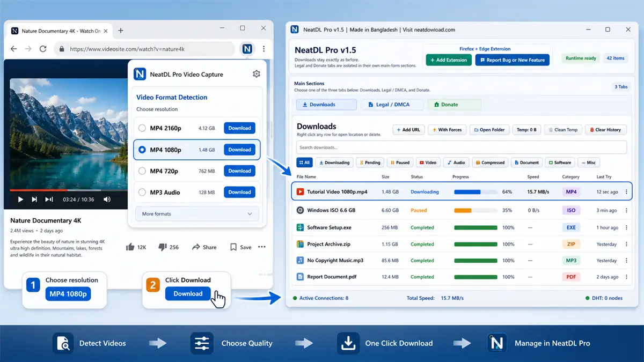The width and height of the screenshot is (644, 362).
Task: Select MP4 1080p radio option
Action: pos(142,150)
